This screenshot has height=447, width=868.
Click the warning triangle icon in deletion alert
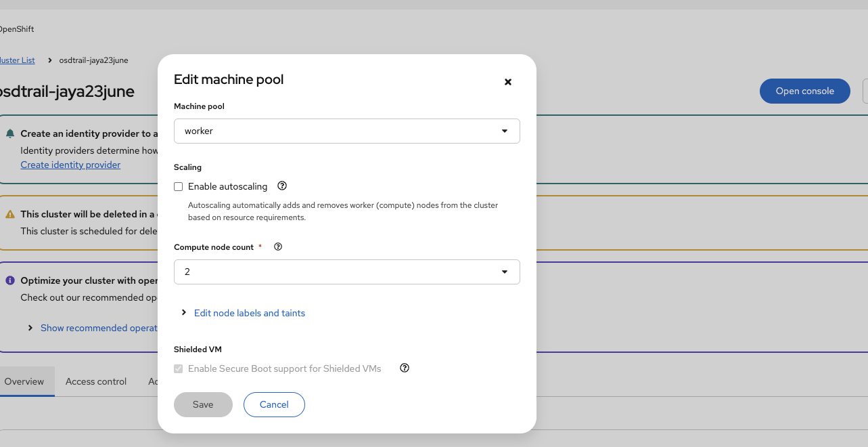[x=10, y=214]
